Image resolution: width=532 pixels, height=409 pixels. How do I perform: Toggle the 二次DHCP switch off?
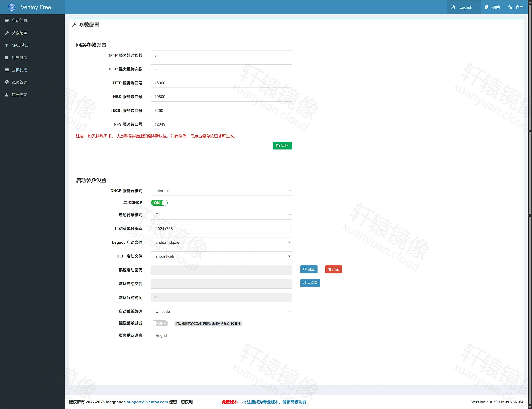(x=159, y=203)
